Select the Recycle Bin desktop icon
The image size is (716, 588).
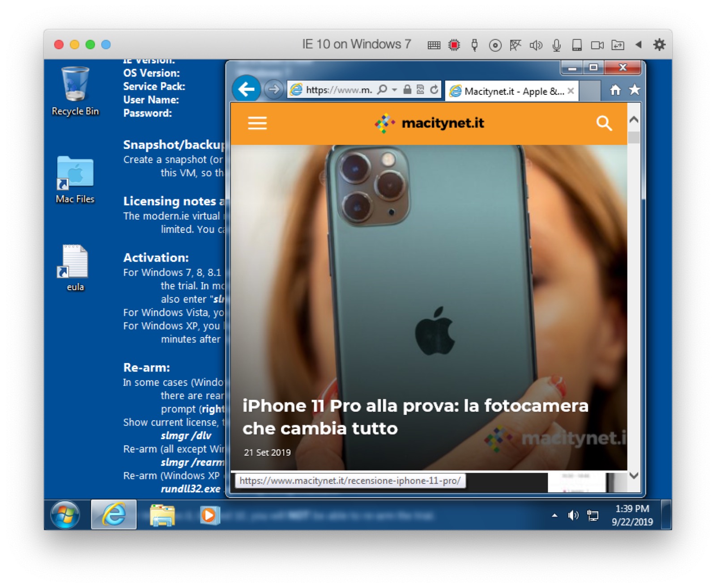coord(75,92)
